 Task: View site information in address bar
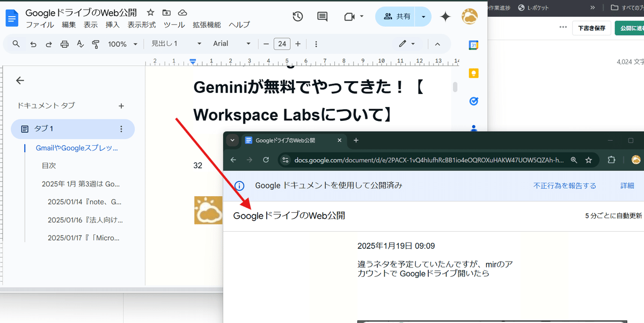pos(286,160)
